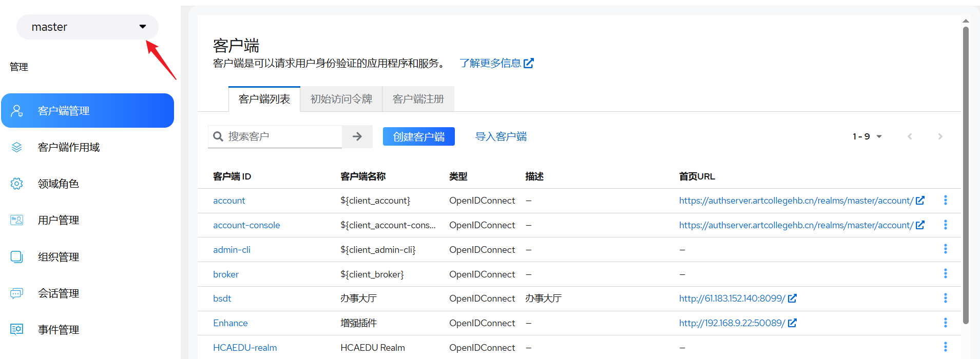Go to next page of clients
This screenshot has height=359, width=980.
pyautogui.click(x=940, y=136)
